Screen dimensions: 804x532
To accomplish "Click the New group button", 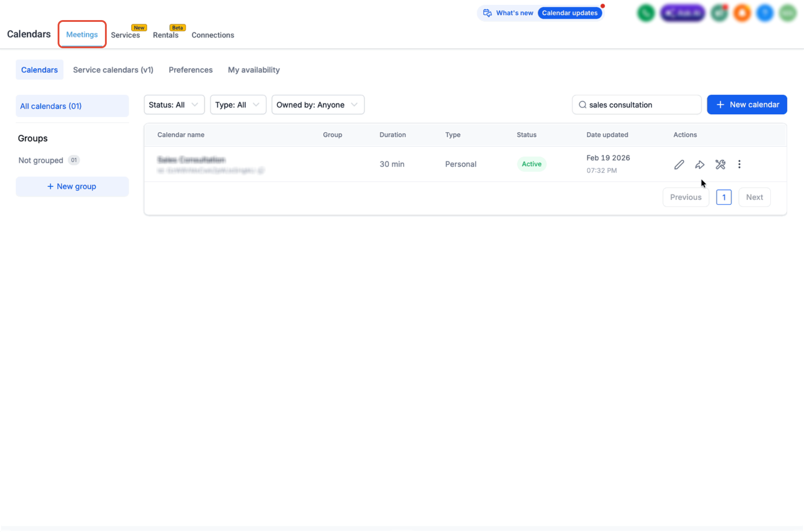I will [72, 187].
